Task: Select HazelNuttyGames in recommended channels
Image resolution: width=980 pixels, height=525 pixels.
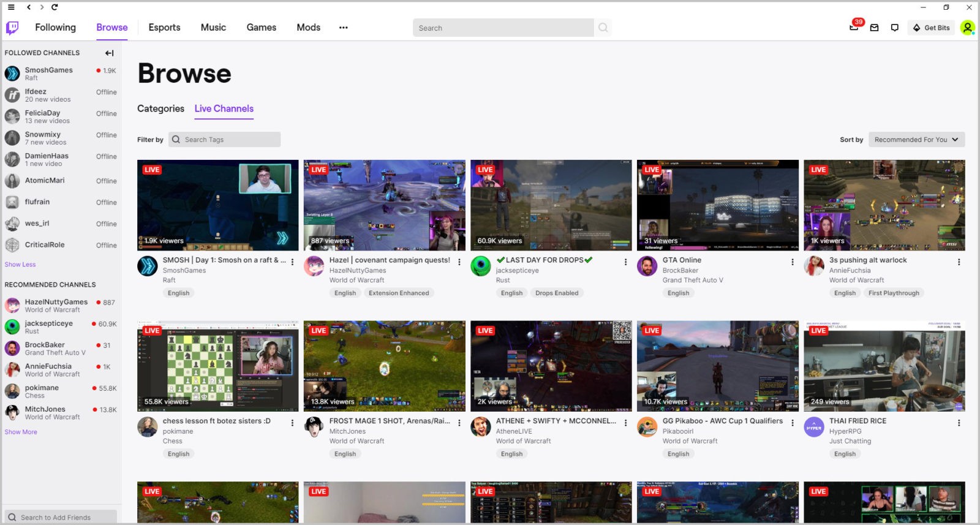Action: tap(61, 306)
